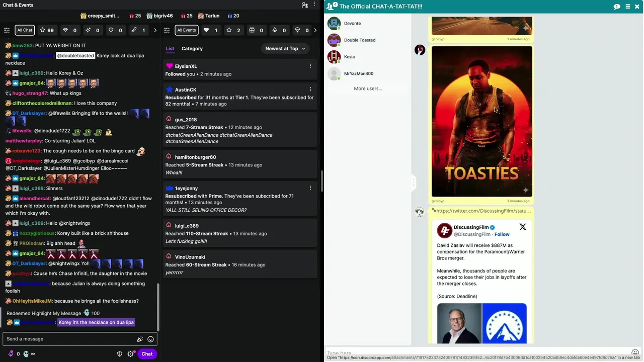This screenshot has height=362, width=644.
Task: Open options menu for 1eyejonny resubscribe event
Action: click(310, 188)
